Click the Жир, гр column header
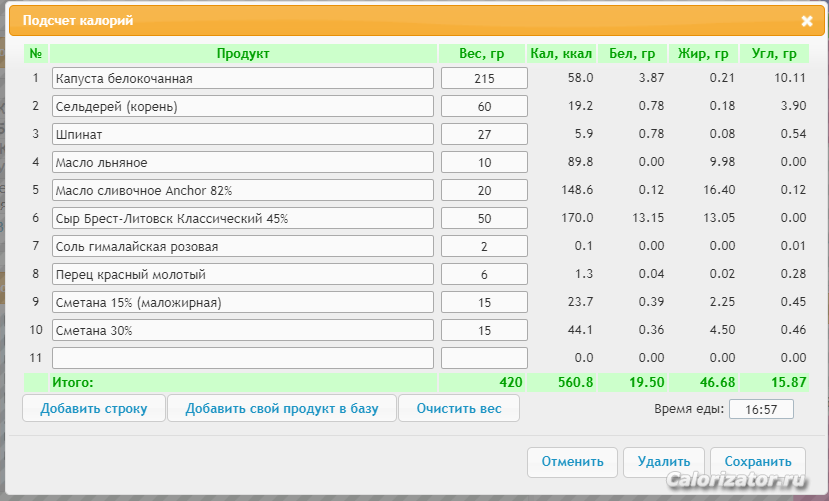Viewport: 829px width, 501px height. coord(703,53)
